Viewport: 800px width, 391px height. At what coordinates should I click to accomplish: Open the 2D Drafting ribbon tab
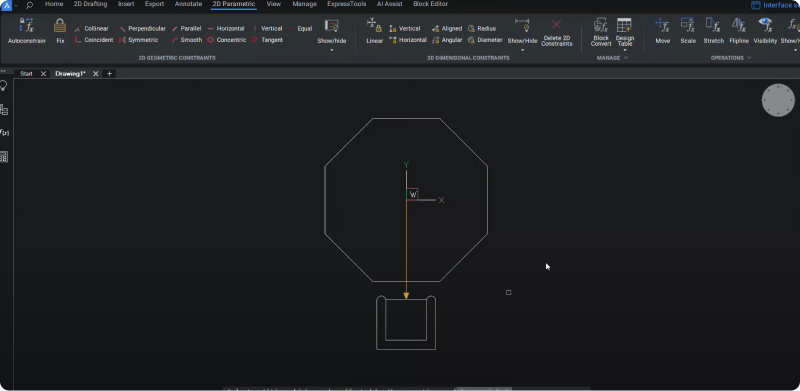[90, 4]
